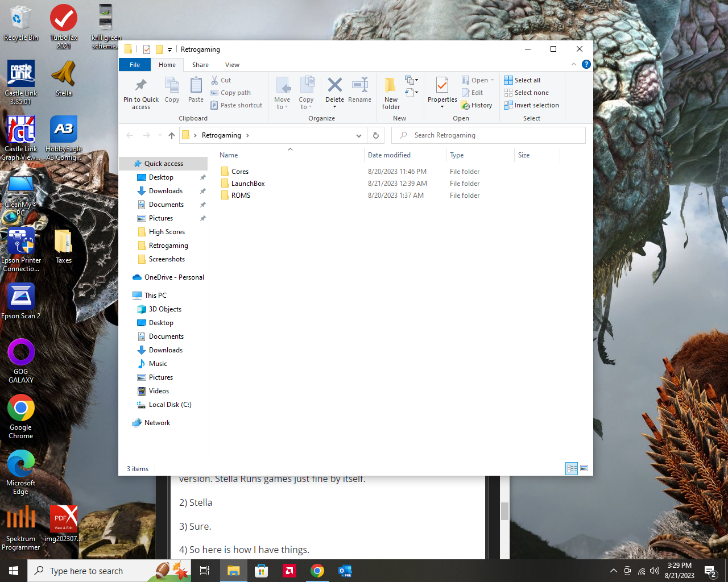Open the Copy to command

[306, 93]
